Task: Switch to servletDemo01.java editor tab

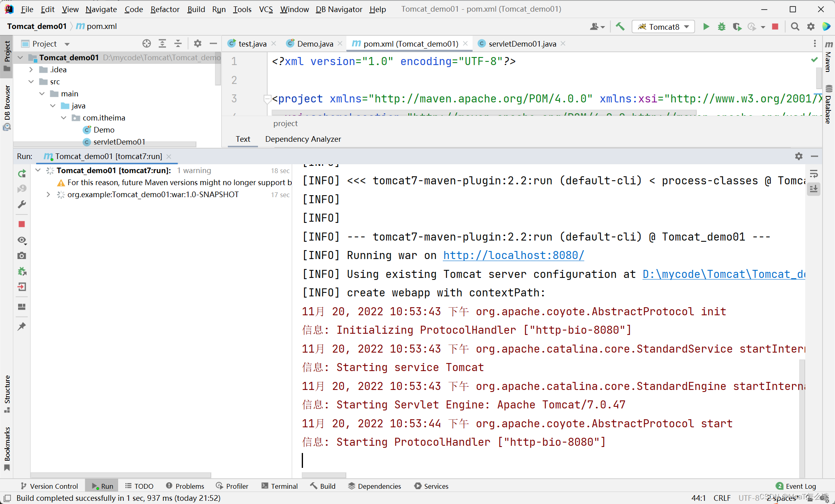Action: pyautogui.click(x=522, y=43)
